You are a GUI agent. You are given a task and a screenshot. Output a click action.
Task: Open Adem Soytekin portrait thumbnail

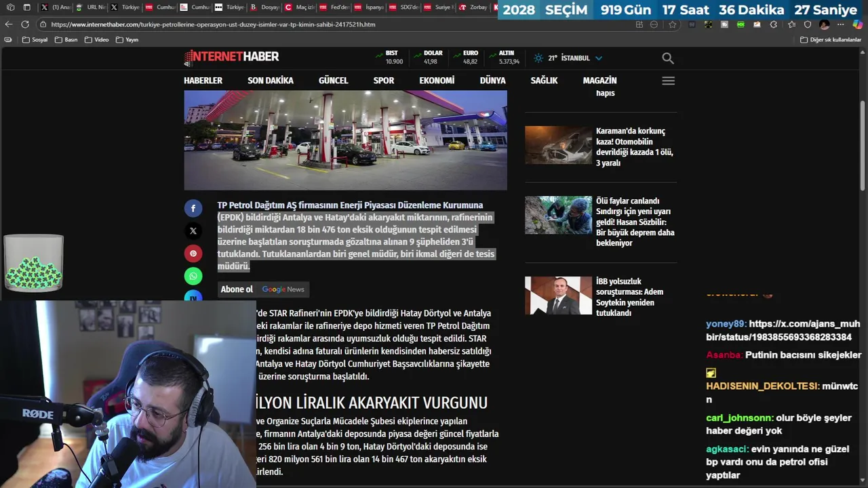tap(558, 296)
